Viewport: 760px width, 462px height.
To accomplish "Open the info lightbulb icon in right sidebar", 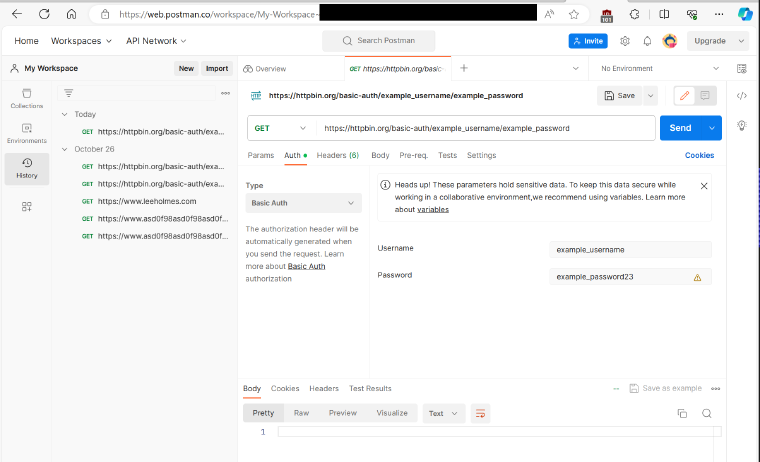I will 742,126.
